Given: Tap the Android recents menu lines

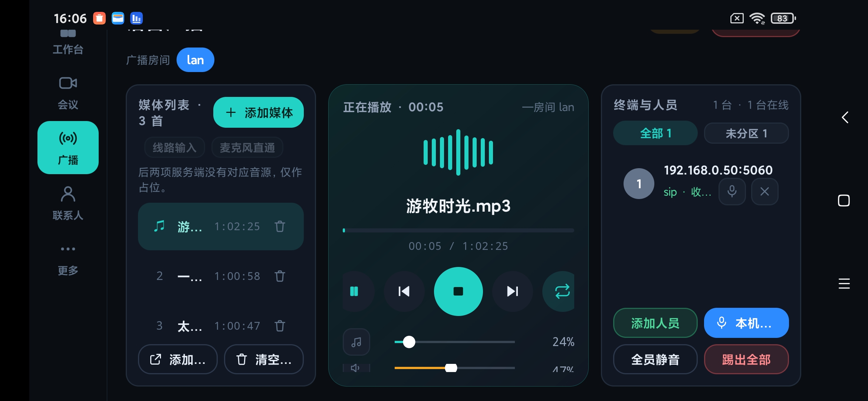Looking at the screenshot, I should pos(844,284).
